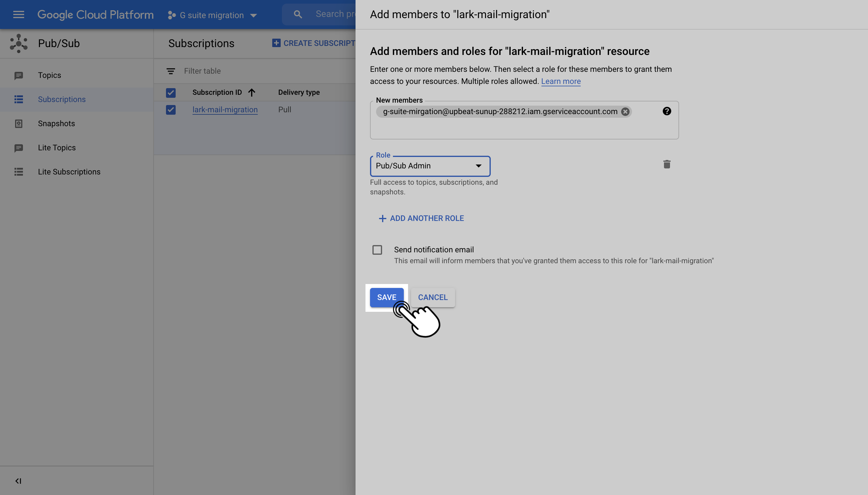Click the Cancel button
868x495 pixels.
432,298
